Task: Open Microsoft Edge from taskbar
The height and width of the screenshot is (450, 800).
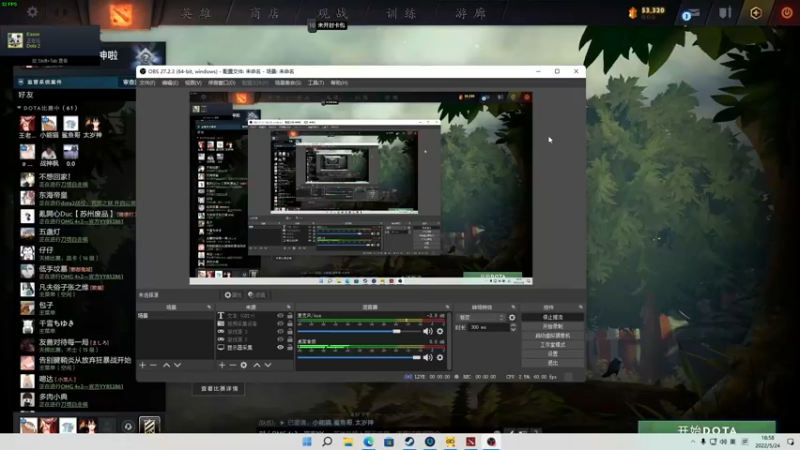Action: [x=368, y=442]
